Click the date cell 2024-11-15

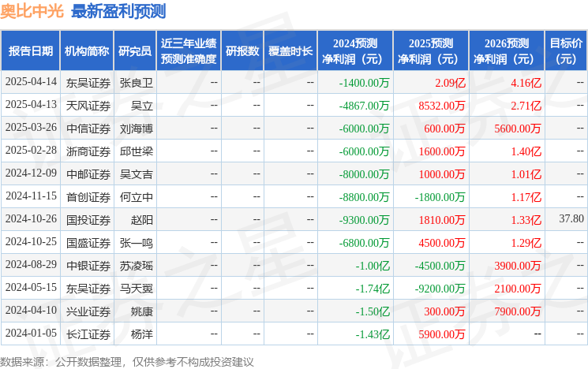pos(31,196)
